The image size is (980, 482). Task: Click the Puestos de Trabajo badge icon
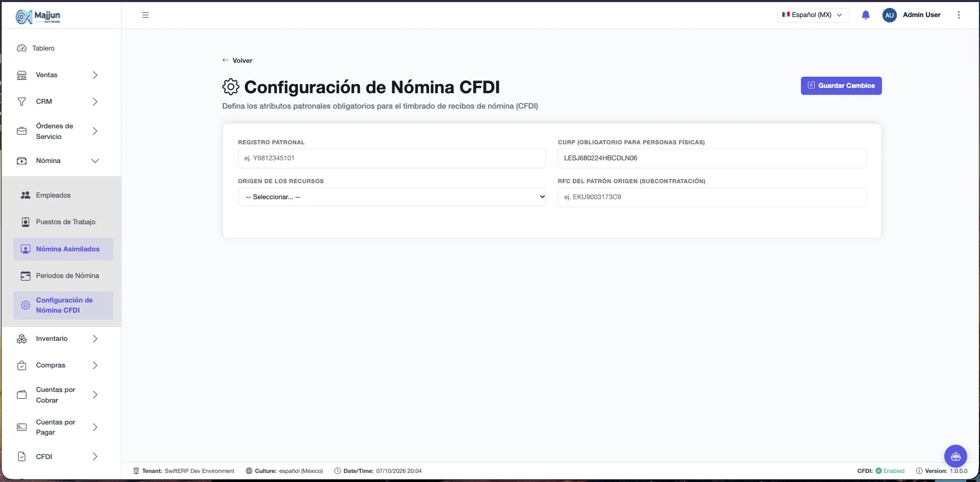pyautogui.click(x=26, y=222)
